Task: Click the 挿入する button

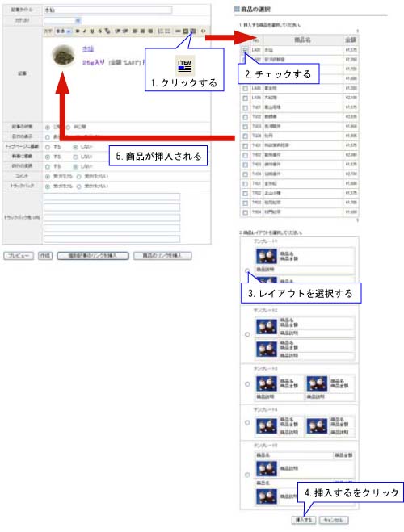Action: pos(304,520)
